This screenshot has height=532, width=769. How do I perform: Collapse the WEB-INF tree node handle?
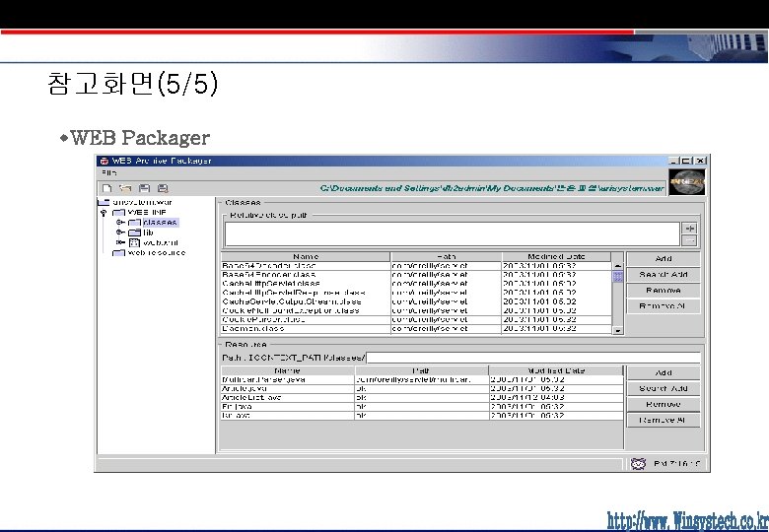click(x=104, y=213)
